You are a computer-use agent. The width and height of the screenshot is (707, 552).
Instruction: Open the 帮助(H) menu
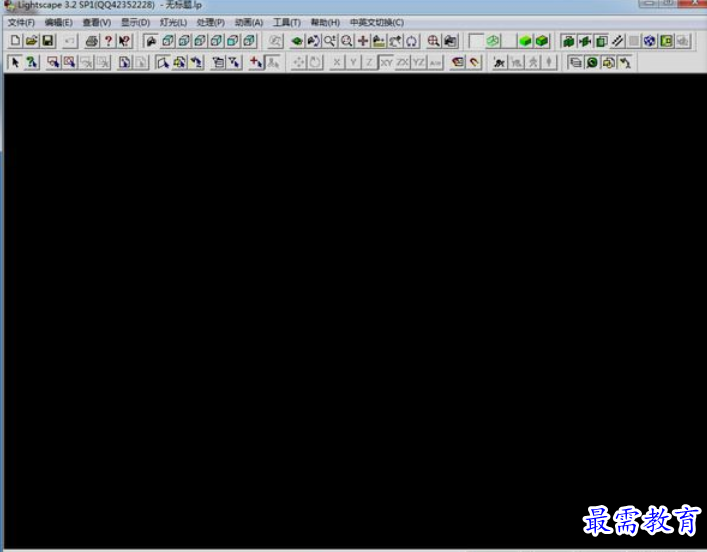325,23
